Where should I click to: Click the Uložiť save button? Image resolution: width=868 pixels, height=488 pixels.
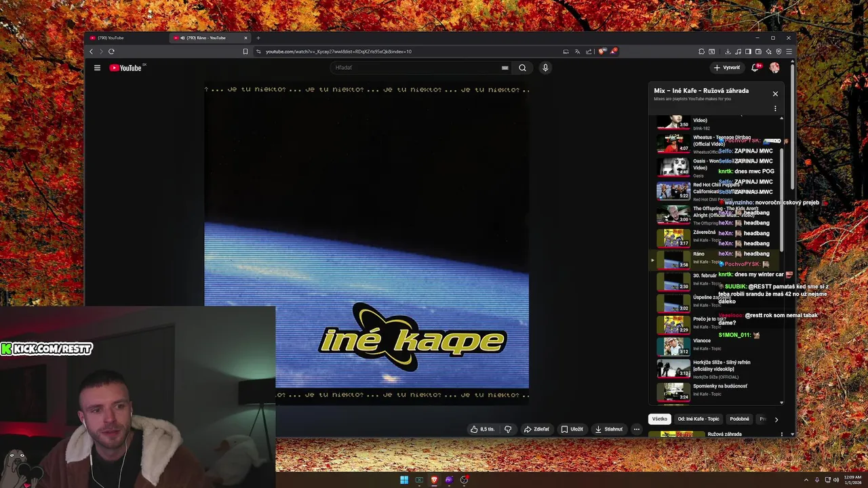(x=572, y=429)
